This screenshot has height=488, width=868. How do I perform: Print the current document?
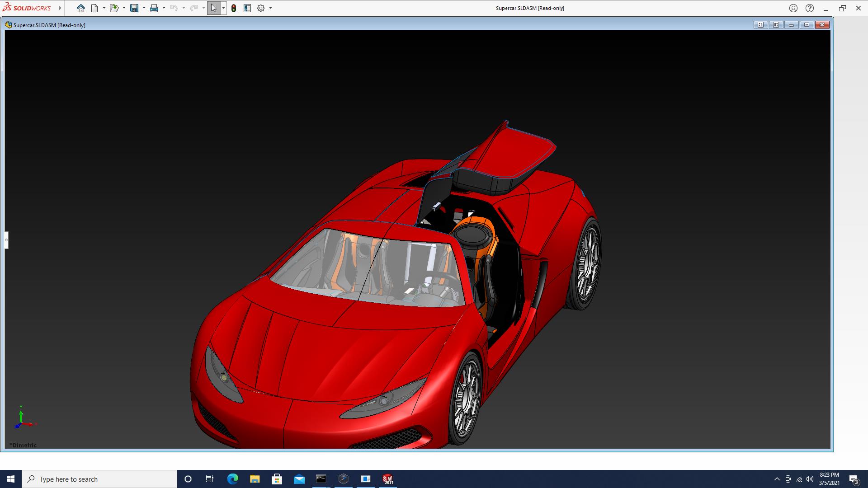tap(154, 8)
